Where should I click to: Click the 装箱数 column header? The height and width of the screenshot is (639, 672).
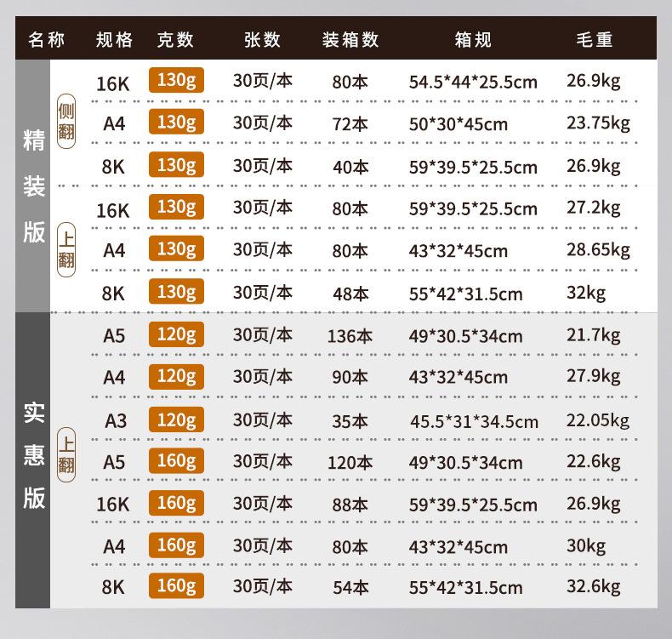[350, 40]
